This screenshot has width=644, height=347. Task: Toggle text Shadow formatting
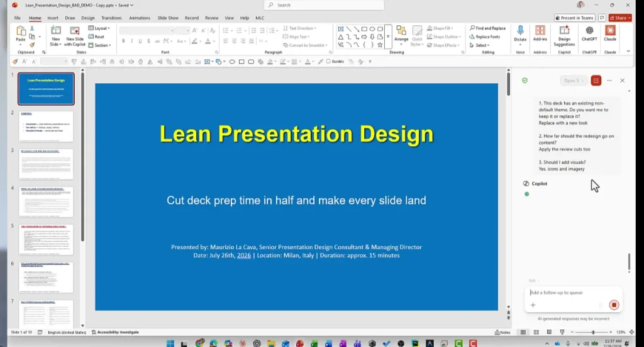click(148, 41)
